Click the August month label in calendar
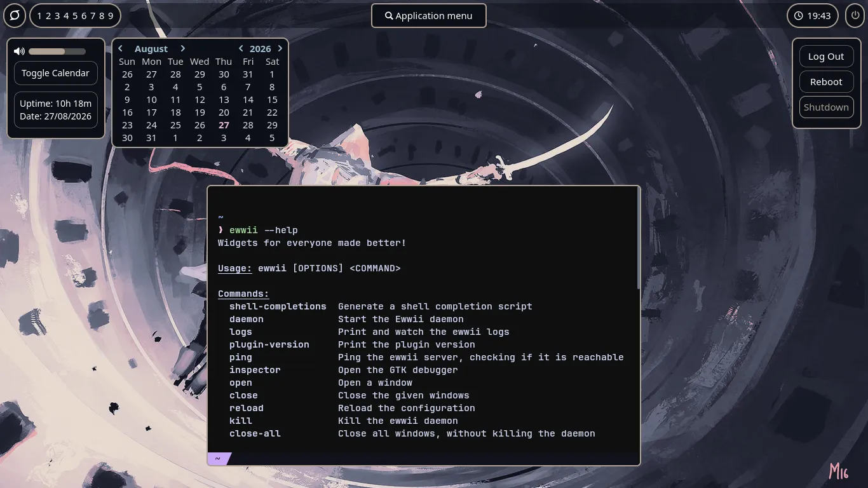The image size is (868, 488). [151, 49]
